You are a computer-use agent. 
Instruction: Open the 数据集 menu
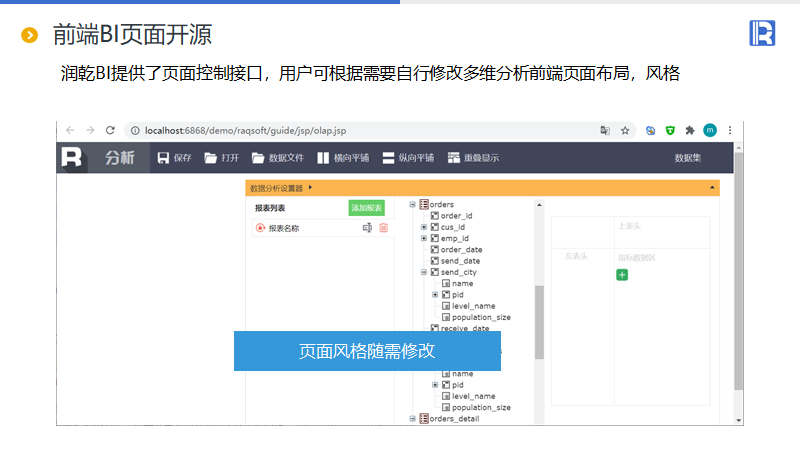(688, 158)
